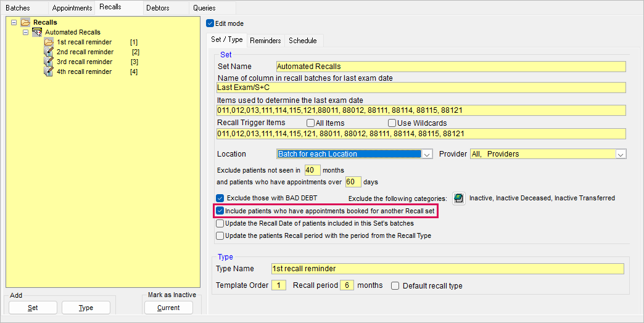Switch to the Reminders tab

[265, 41]
